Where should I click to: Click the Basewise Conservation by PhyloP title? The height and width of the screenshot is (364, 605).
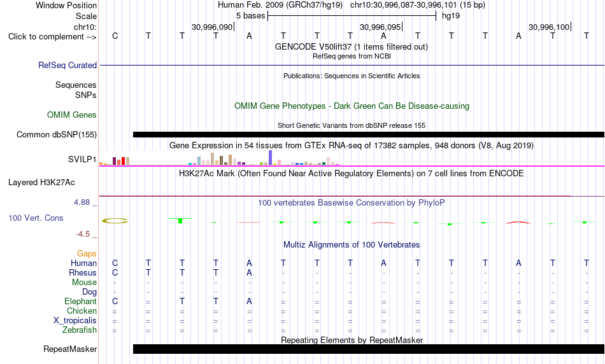click(x=352, y=203)
